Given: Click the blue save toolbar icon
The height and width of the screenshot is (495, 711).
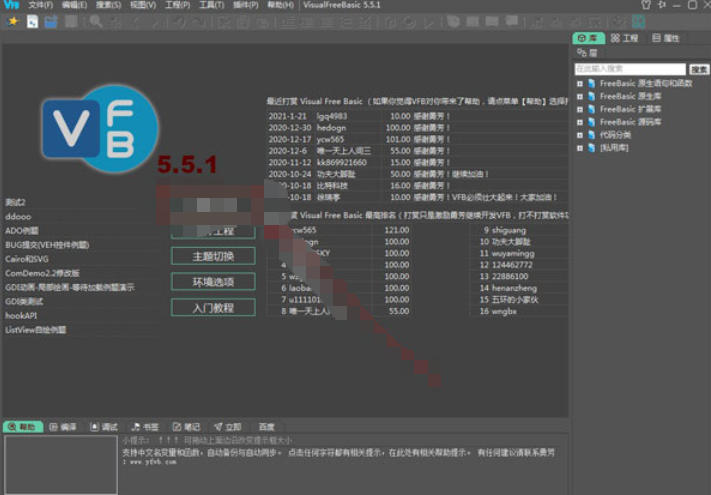Looking at the screenshot, I should click(51, 21).
